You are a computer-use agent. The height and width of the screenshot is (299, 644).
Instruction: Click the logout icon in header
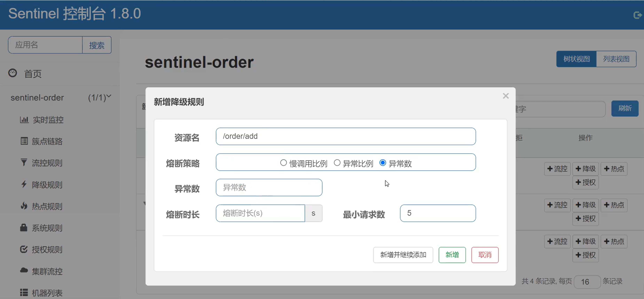638,15
